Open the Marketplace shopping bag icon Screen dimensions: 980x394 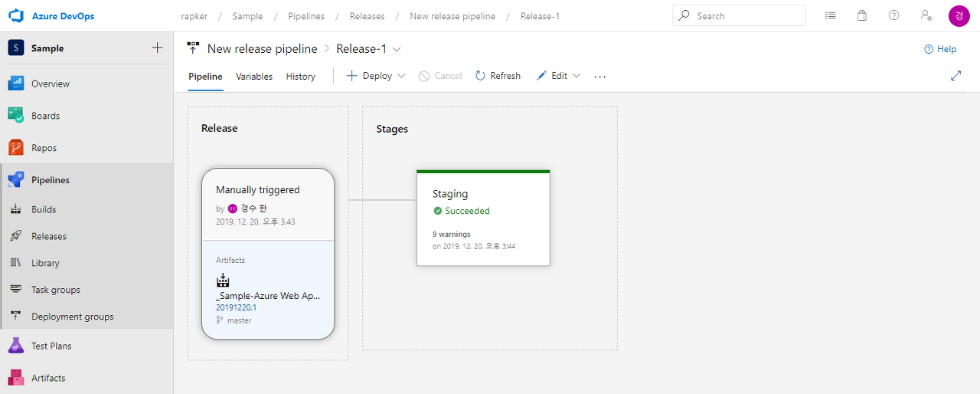click(x=862, y=15)
